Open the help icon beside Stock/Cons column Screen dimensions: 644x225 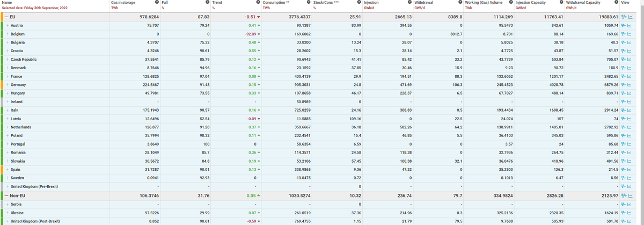[358, 3]
